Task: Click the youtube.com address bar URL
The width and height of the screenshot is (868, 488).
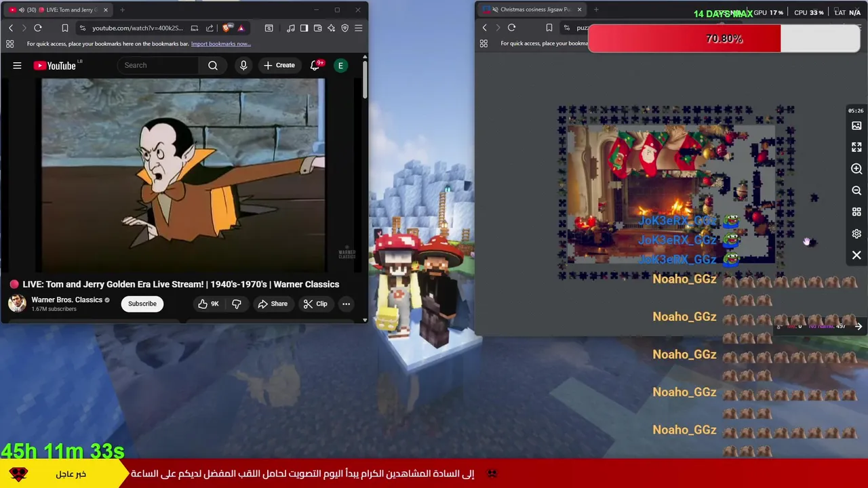Action: pyautogui.click(x=138, y=28)
